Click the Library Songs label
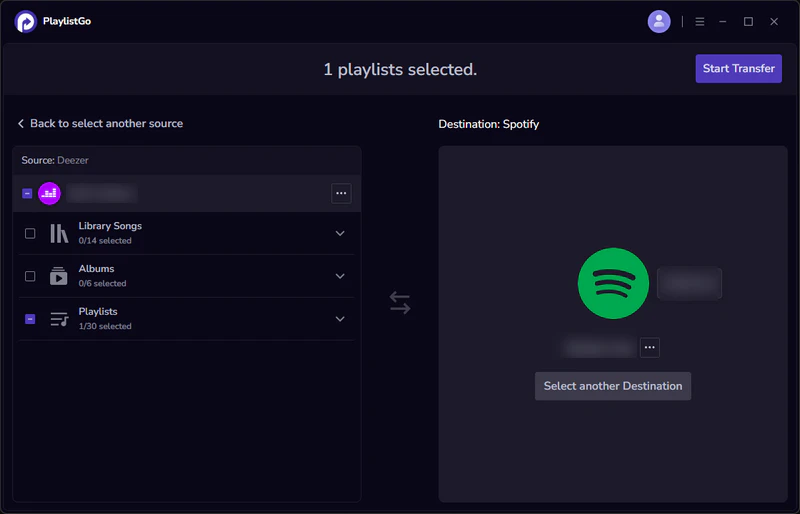This screenshot has height=514, width=800. coord(110,226)
